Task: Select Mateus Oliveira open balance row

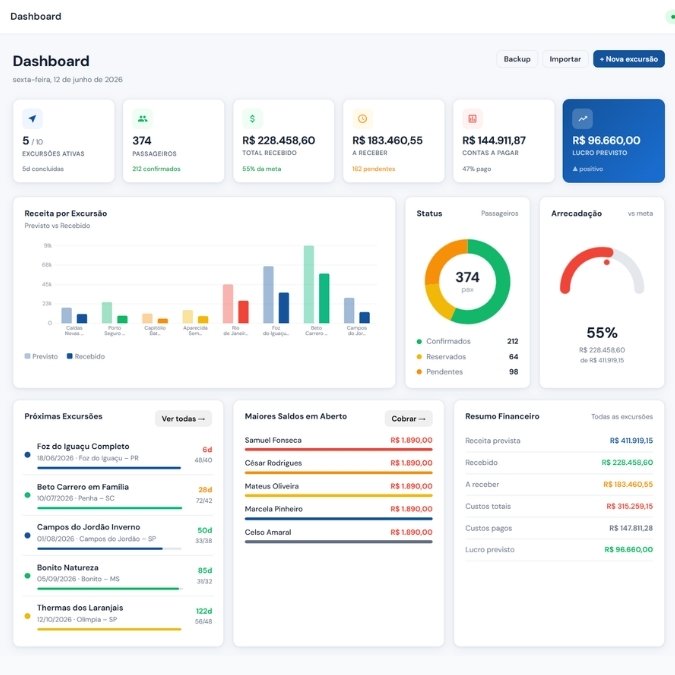Action: (338, 489)
